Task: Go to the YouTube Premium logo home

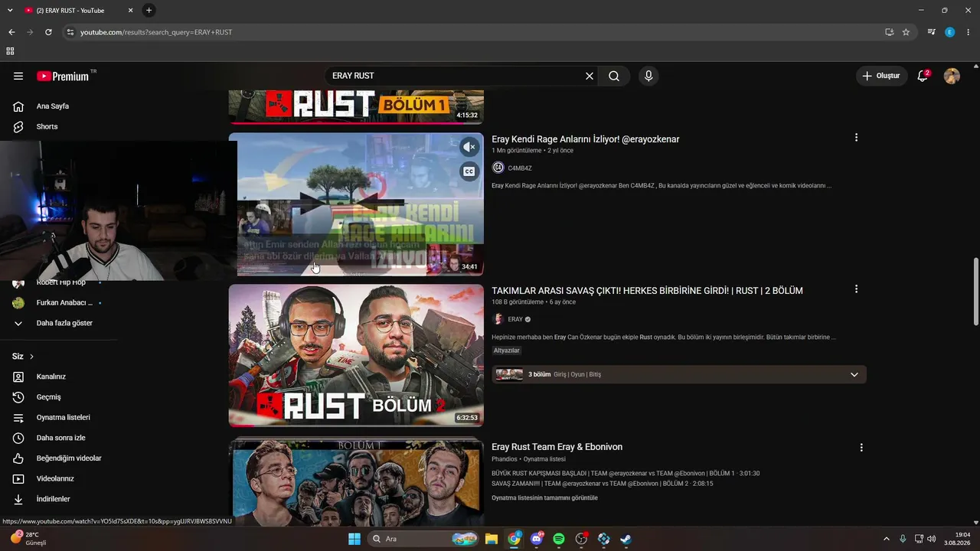Action: [64, 76]
